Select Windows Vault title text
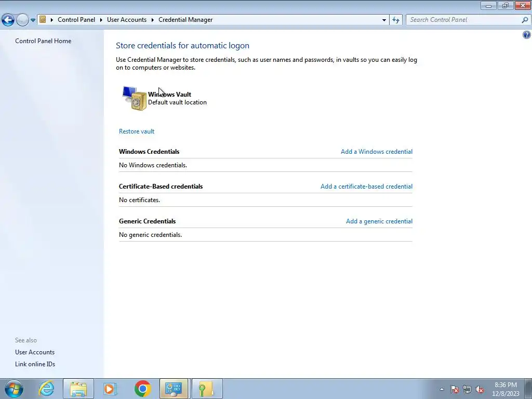This screenshot has height=399, width=532. pos(170,95)
